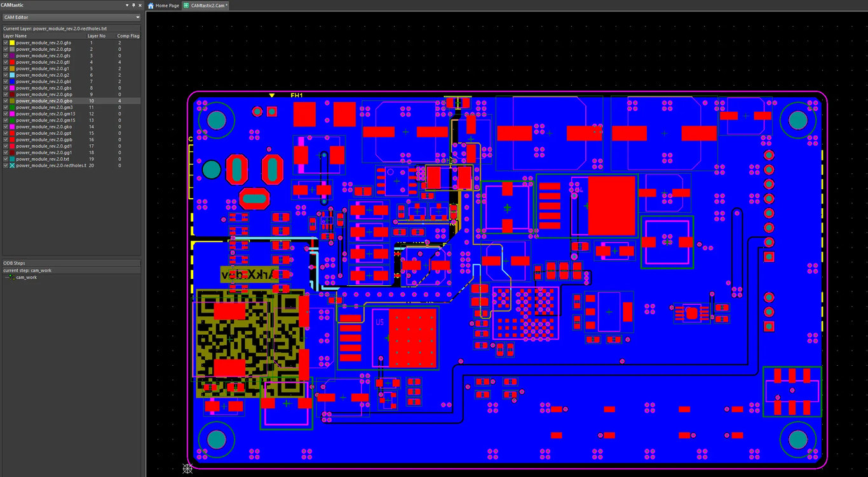Click the teal swatch of power_module_rev.2.0.txt layer
Screen dimensions: 868x477
coord(12,159)
